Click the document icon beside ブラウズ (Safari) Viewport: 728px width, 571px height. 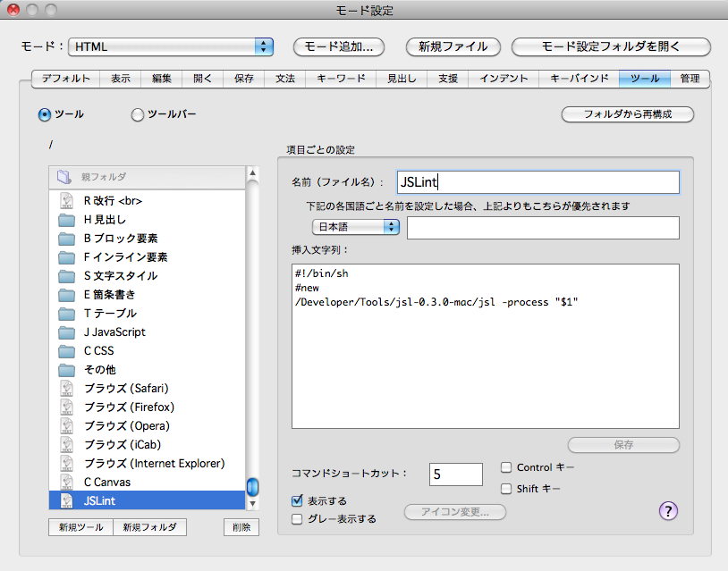coord(65,388)
